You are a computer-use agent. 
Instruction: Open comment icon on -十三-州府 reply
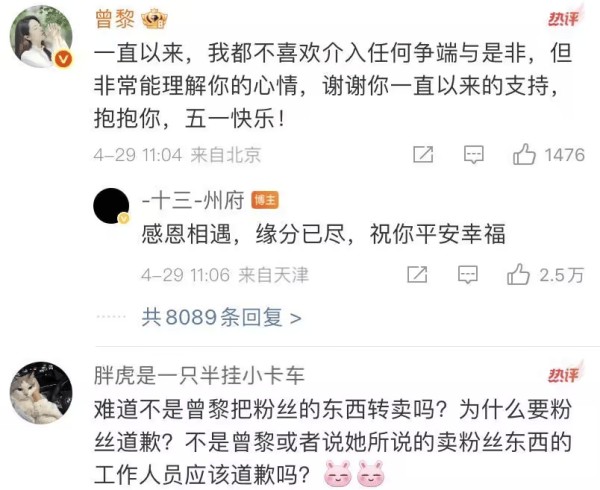(468, 275)
